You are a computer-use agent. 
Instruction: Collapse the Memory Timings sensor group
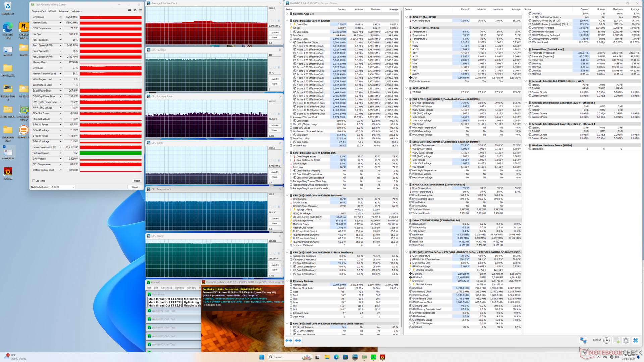(x=287, y=281)
